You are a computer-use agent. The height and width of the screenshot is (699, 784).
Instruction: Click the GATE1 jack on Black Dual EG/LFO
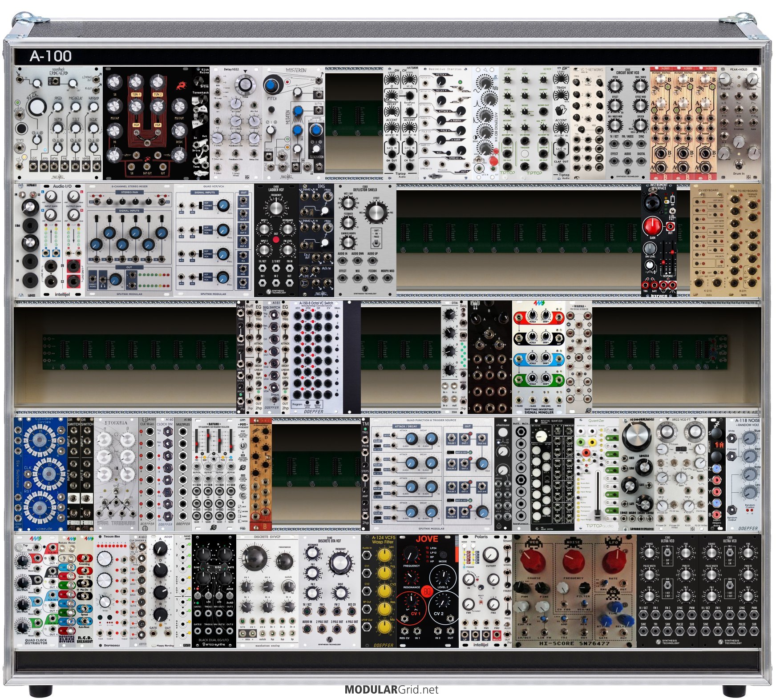coord(198,613)
